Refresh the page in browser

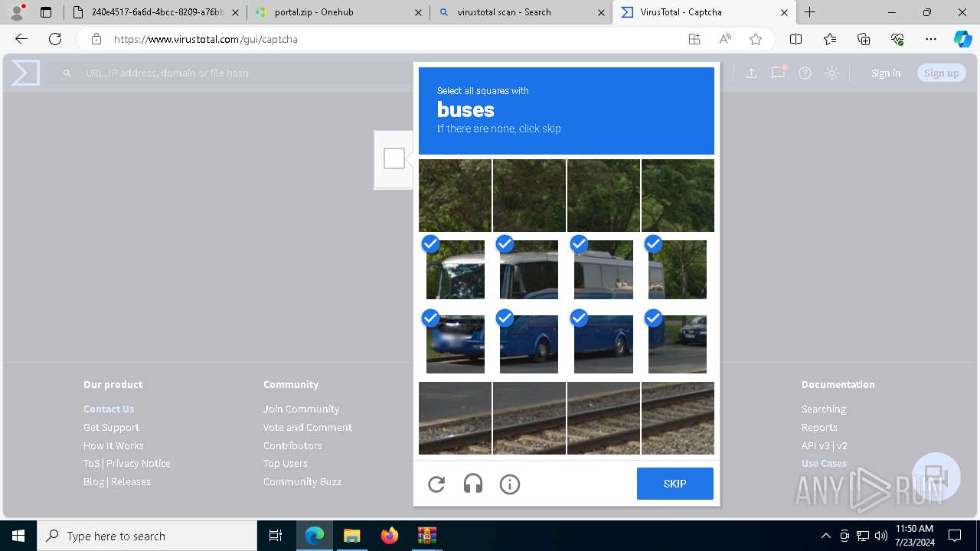pos(55,39)
